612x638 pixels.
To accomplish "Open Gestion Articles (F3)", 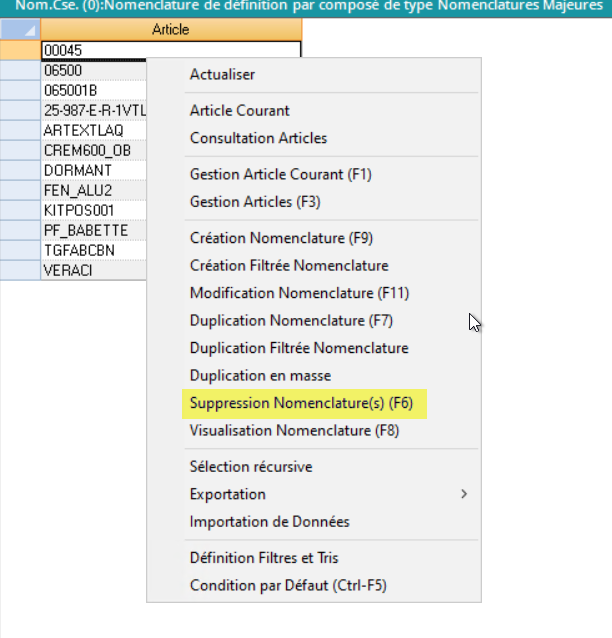I will [255, 202].
